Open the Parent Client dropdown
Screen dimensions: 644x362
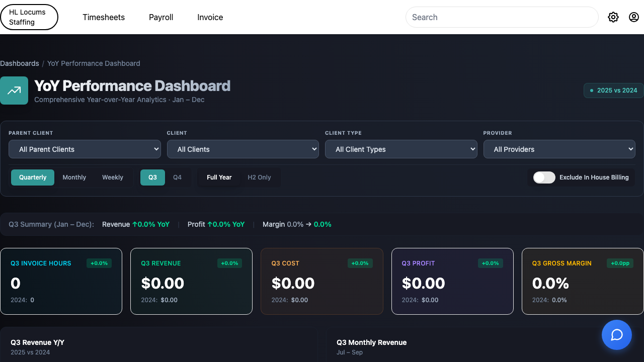(x=85, y=149)
